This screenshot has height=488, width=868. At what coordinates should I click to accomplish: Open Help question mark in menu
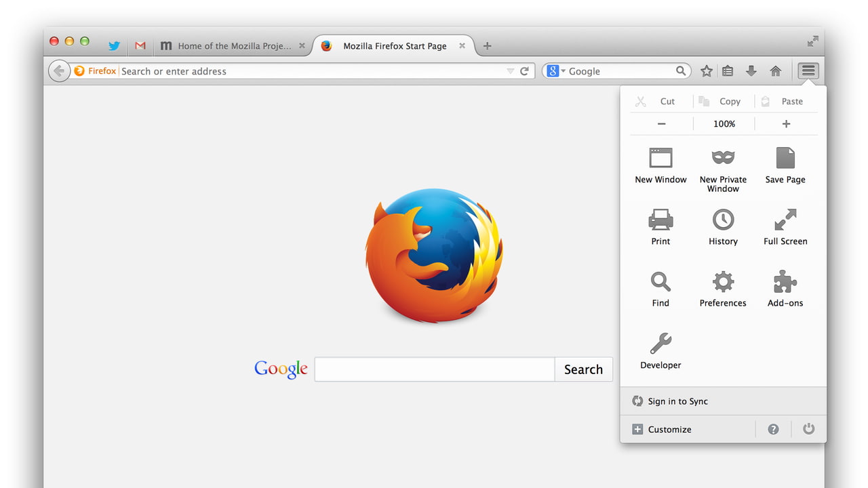[773, 429]
